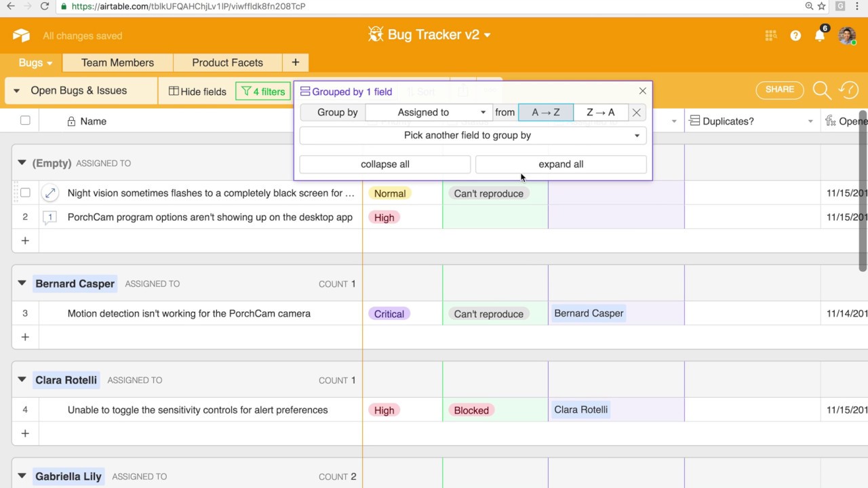Viewport: 868px width, 488px height.
Task: Open Duplicates? column dropdown arrow
Action: (x=810, y=121)
